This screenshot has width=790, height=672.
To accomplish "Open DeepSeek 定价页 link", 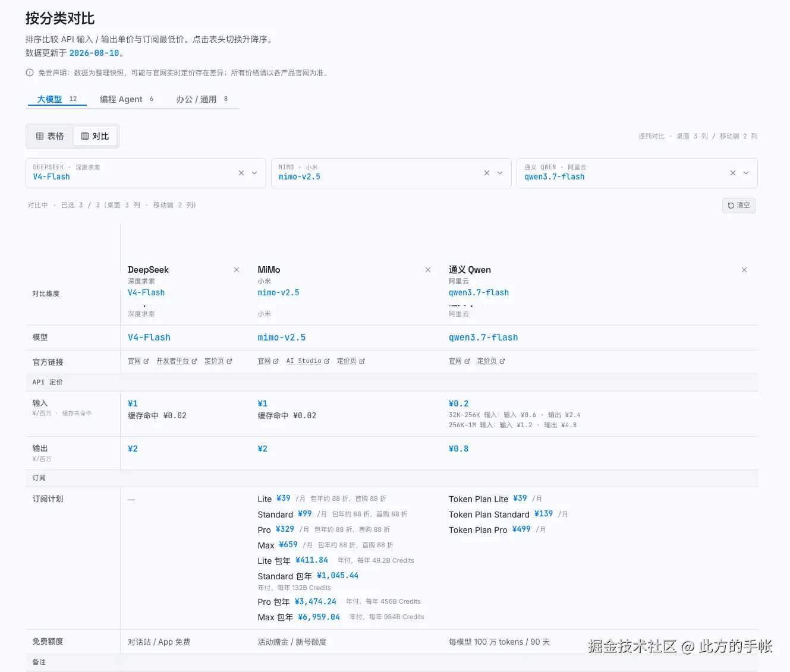I will click(x=218, y=361).
